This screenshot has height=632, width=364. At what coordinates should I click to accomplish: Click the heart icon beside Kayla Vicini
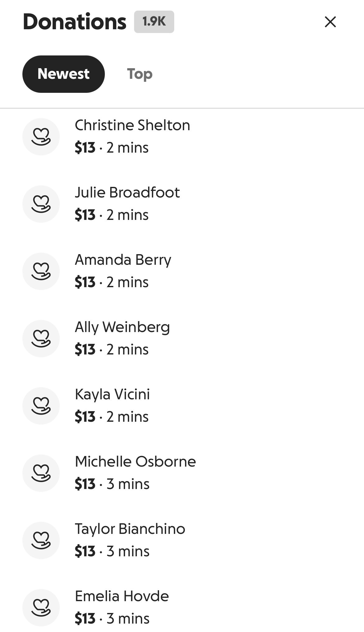pyautogui.click(x=41, y=406)
